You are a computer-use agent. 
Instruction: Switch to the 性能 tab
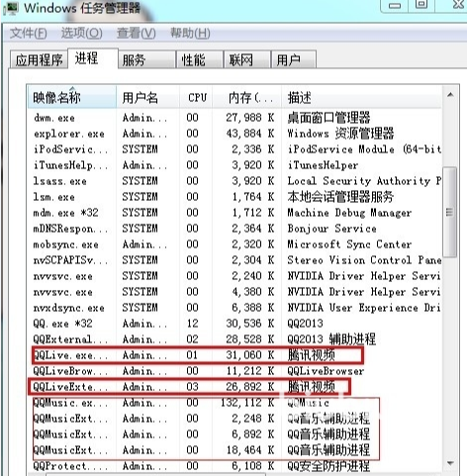(200, 59)
